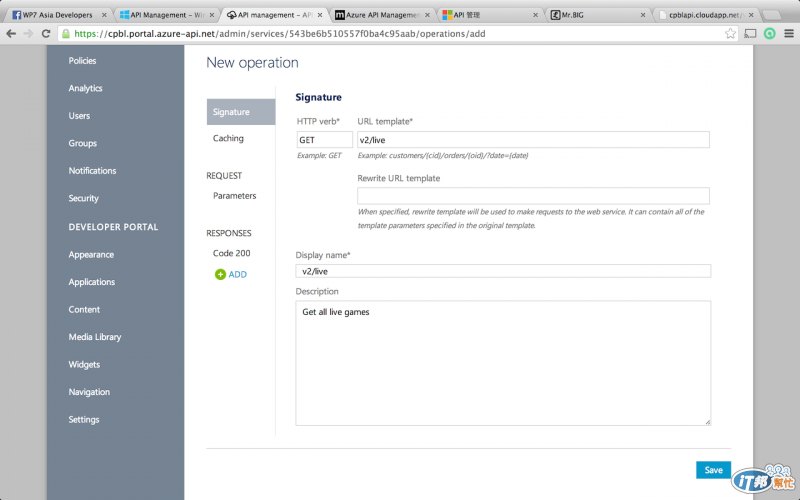Switch to API Management – Windows tab
This screenshot has width=800, height=500.
click(166, 15)
